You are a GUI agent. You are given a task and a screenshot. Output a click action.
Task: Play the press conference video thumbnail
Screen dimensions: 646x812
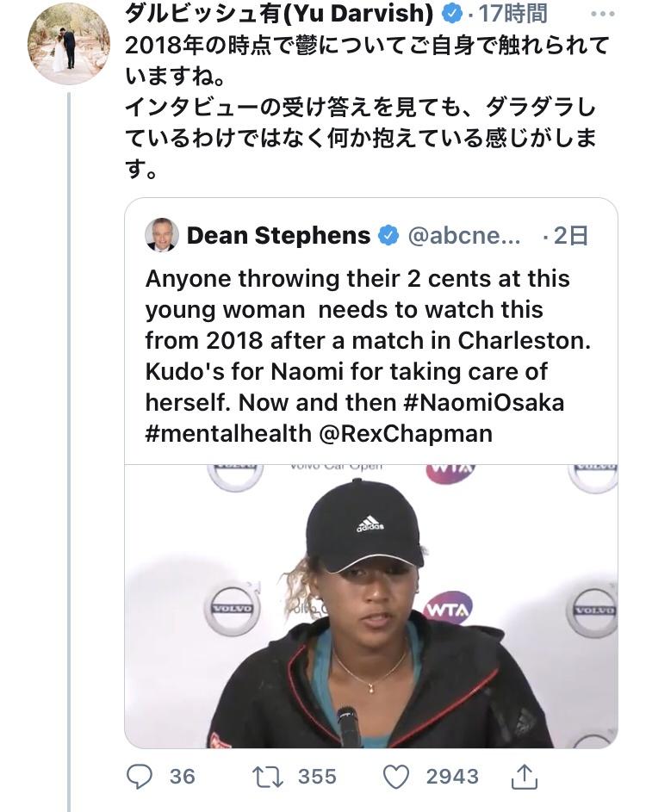[x=371, y=606]
